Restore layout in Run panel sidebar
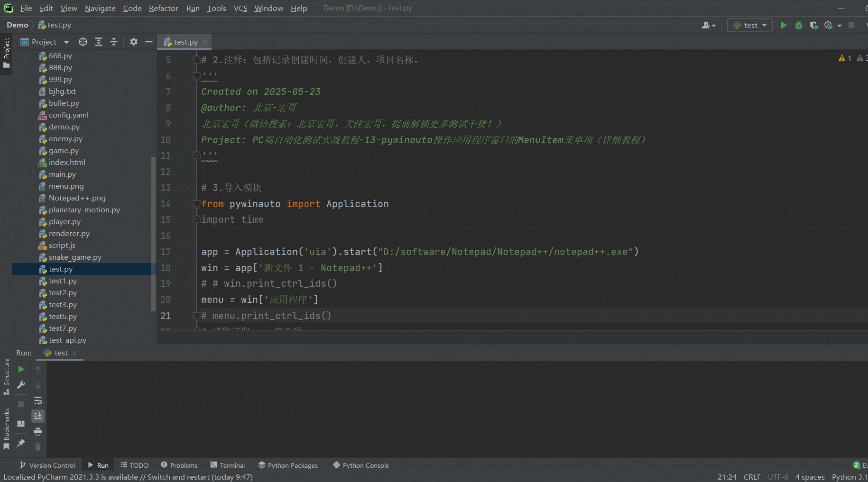Viewport: 868px width, 482px height. [x=21, y=424]
